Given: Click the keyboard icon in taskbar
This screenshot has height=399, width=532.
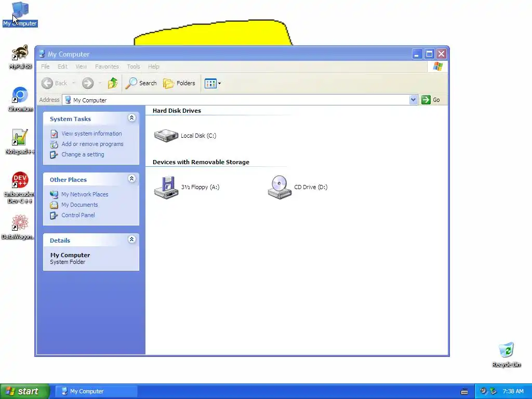Looking at the screenshot, I should (x=464, y=392).
